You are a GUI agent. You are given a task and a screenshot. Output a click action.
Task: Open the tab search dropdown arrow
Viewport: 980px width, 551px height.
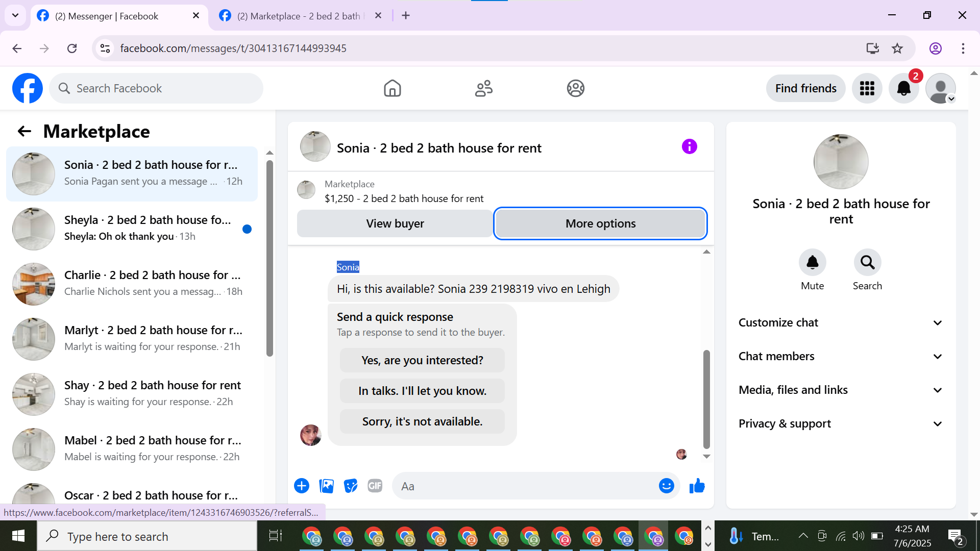point(15,15)
